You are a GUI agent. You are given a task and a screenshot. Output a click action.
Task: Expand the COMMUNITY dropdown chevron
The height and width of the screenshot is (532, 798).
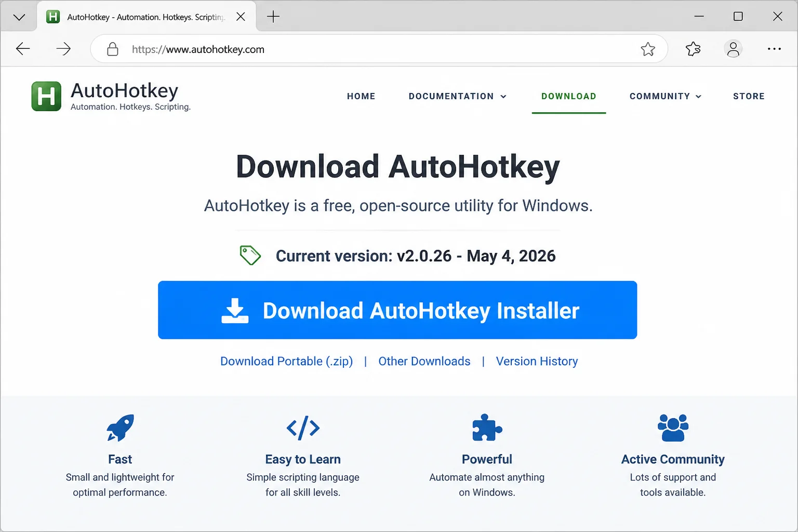click(698, 97)
